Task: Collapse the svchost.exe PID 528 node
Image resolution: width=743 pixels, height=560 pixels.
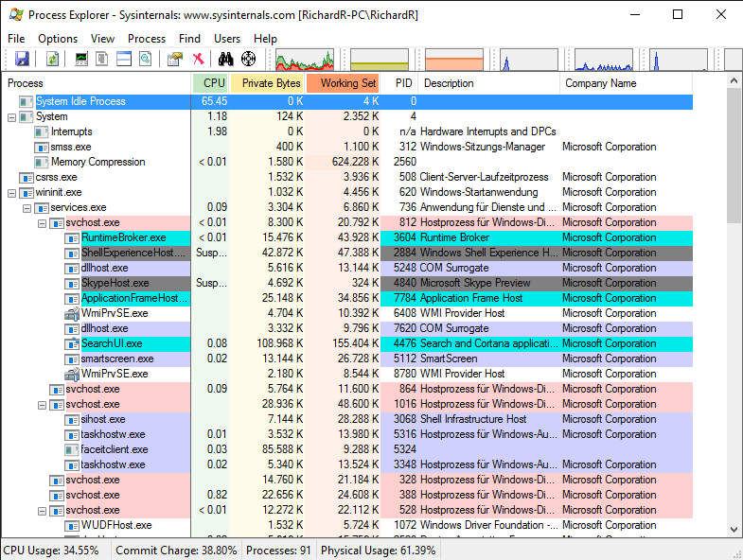Action: tap(43, 511)
